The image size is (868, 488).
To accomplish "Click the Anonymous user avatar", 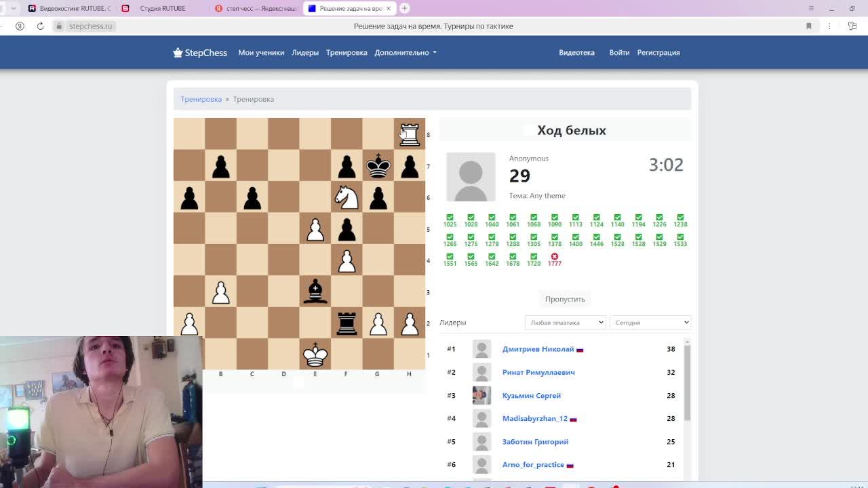I will click(471, 177).
